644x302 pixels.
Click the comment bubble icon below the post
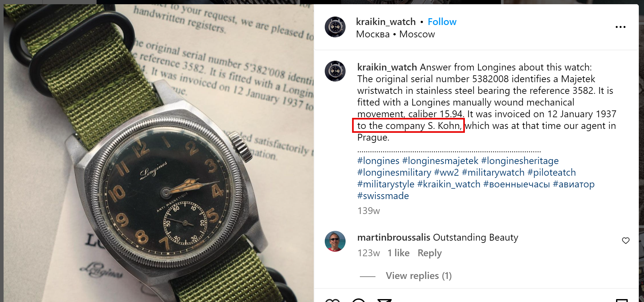coord(359,300)
